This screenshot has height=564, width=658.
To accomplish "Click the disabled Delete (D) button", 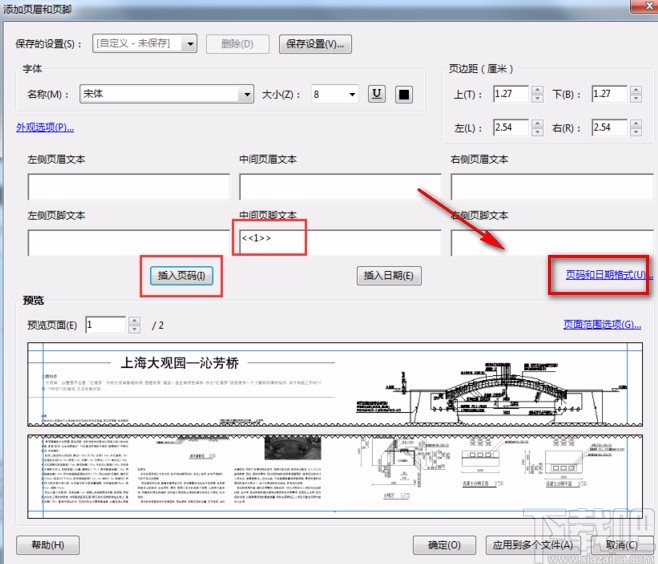I will (238, 44).
